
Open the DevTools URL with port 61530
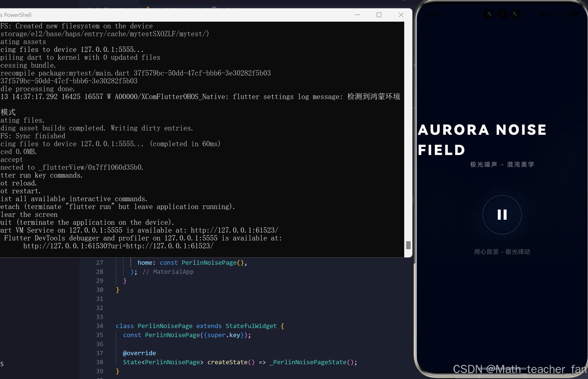[118, 246]
